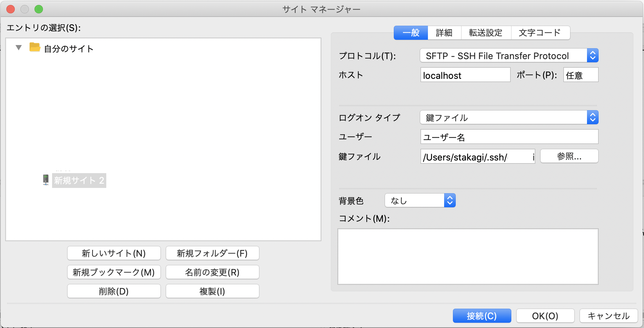644x328 pixels.
Task: Select the 一般 tab
Action: point(411,32)
